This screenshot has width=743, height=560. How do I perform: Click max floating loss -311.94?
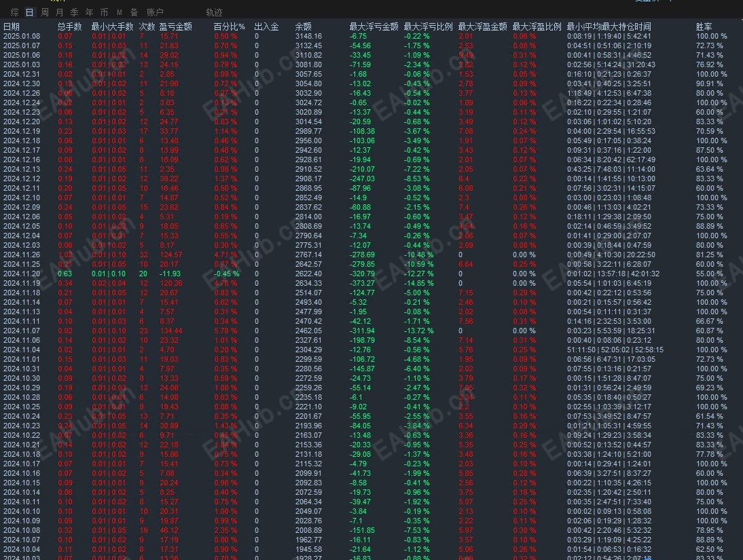(362, 331)
